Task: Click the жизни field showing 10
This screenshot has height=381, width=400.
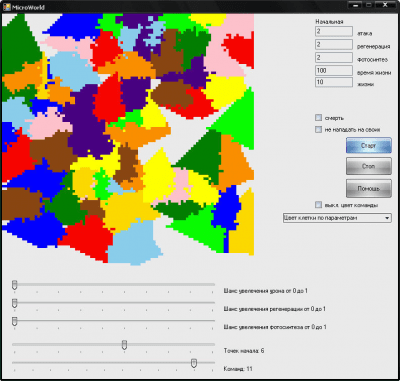Action: tap(334, 82)
